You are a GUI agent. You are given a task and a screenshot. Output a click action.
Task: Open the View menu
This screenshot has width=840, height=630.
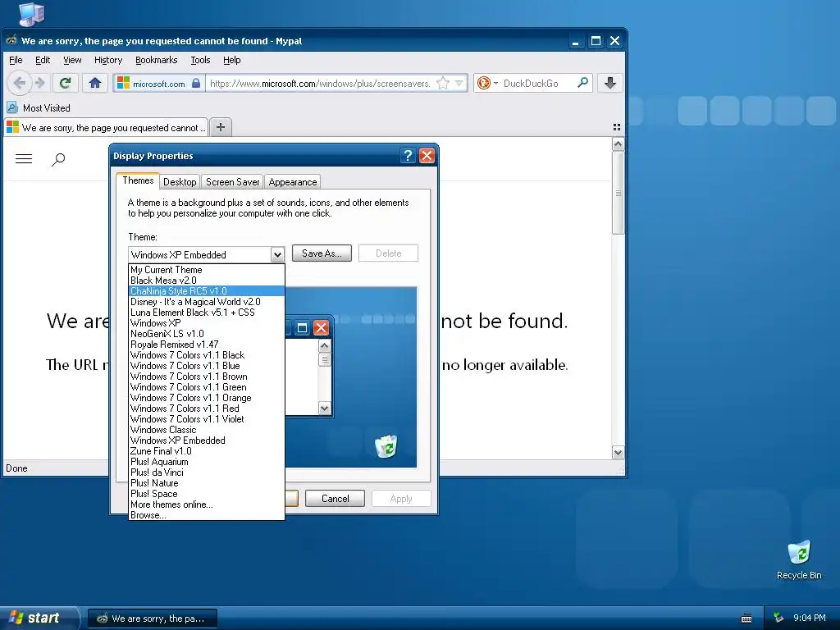point(72,60)
